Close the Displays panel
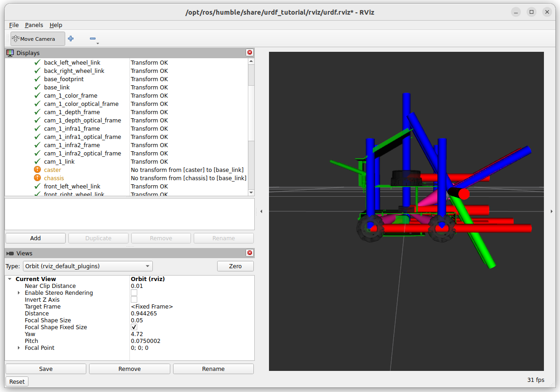The width and height of the screenshot is (560, 392). [250, 53]
